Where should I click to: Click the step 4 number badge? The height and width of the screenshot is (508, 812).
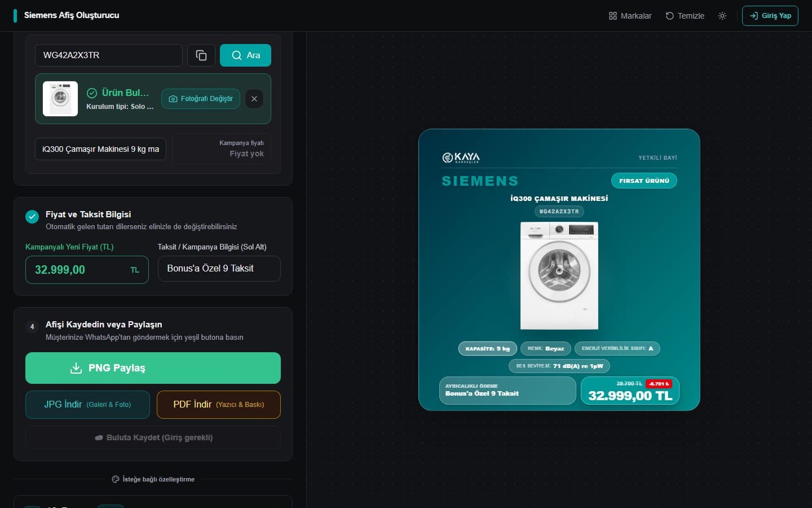point(32,326)
